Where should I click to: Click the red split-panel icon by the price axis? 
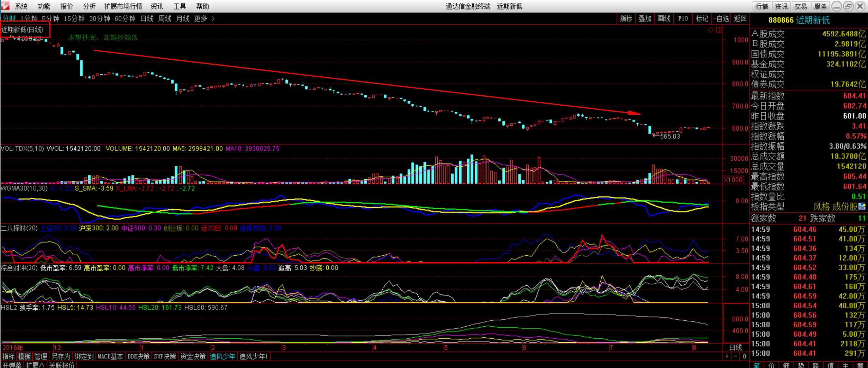(719, 30)
